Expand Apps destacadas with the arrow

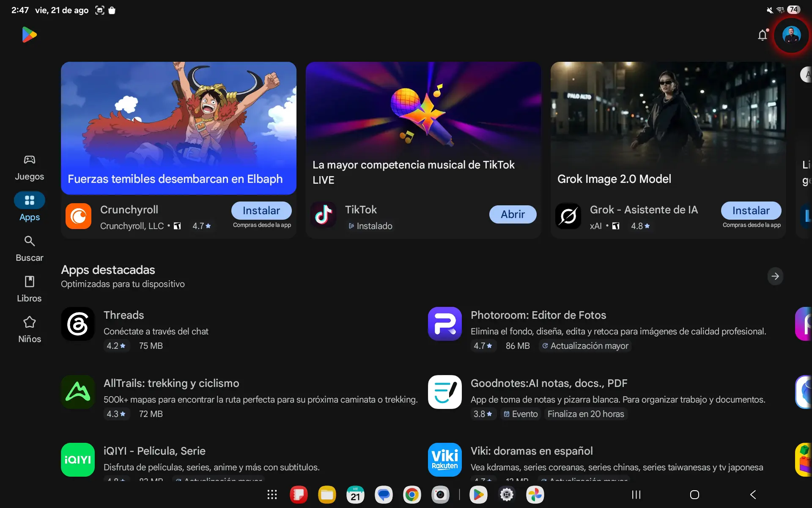click(x=775, y=276)
